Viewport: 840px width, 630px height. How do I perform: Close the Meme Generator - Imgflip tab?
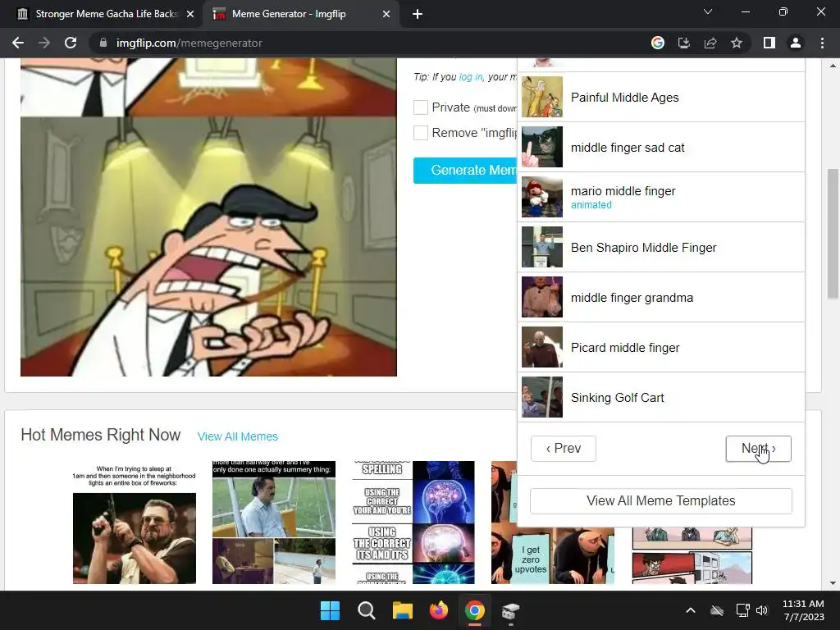[386, 14]
